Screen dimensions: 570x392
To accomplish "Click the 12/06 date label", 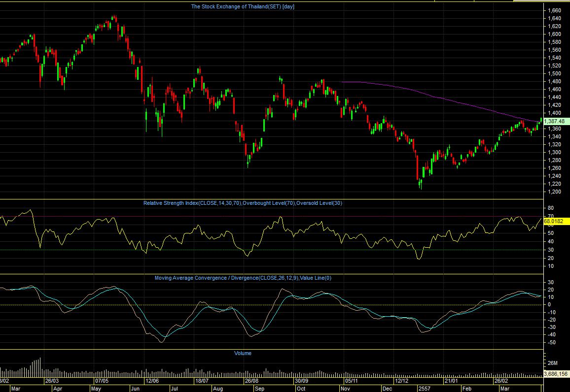I will click(x=152, y=381).
